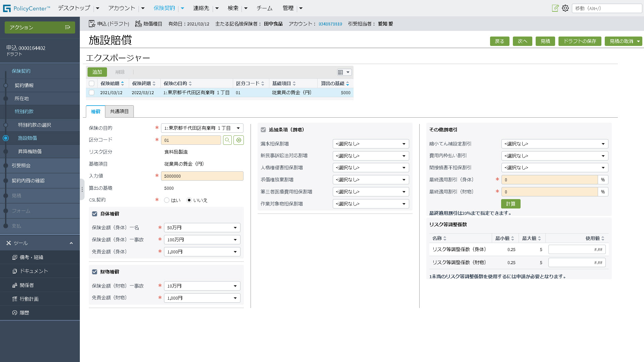Collapse the ツール section chevron

tap(71, 243)
